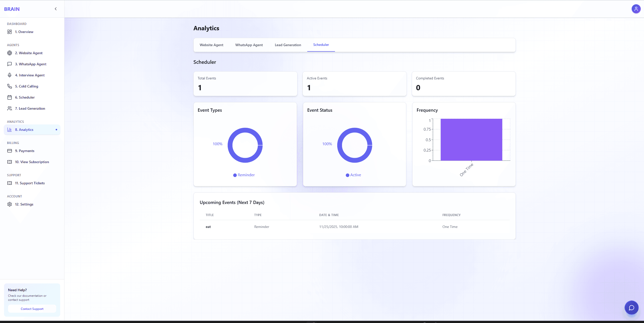Open 2. Website Agent sidebar item
The image size is (644, 323).
32,53
